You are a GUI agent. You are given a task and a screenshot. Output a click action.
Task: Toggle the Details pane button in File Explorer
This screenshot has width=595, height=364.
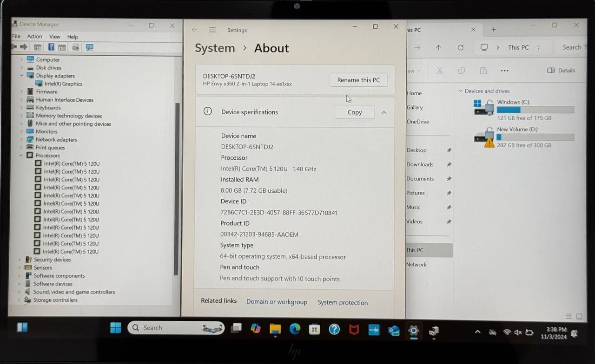click(x=561, y=71)
